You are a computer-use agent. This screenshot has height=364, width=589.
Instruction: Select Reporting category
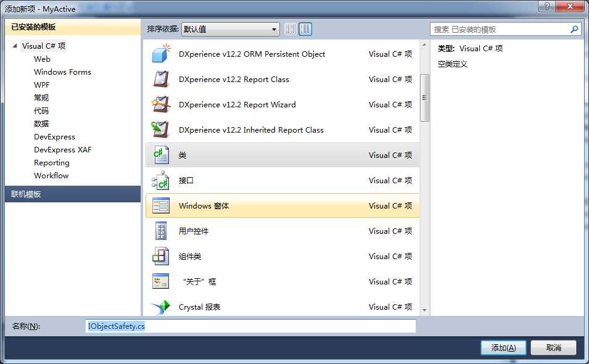52,163
